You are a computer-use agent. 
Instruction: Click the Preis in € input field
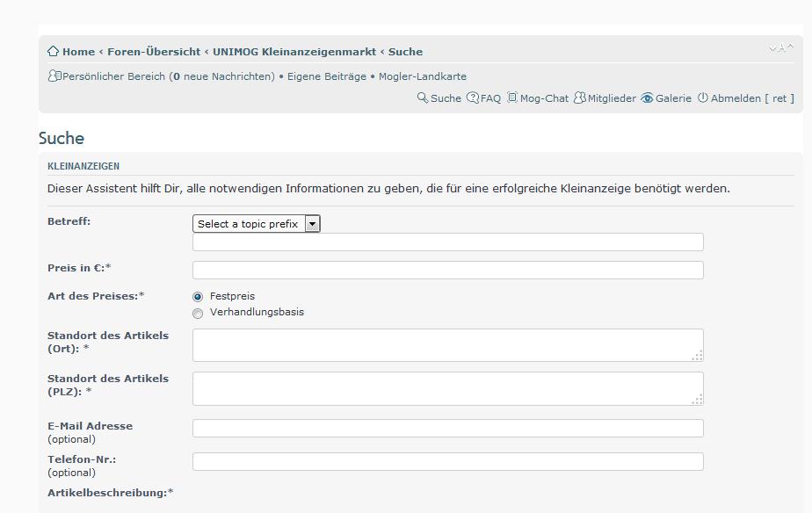click(447, 270)
